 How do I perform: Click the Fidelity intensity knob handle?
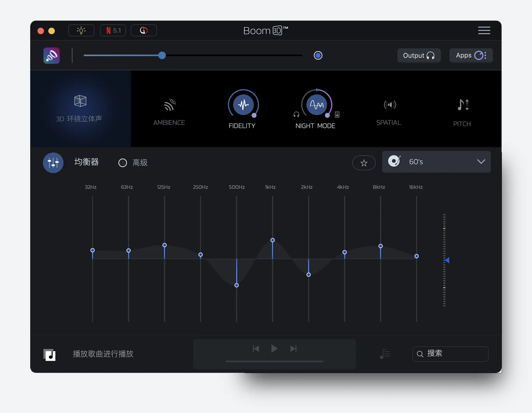254,115
